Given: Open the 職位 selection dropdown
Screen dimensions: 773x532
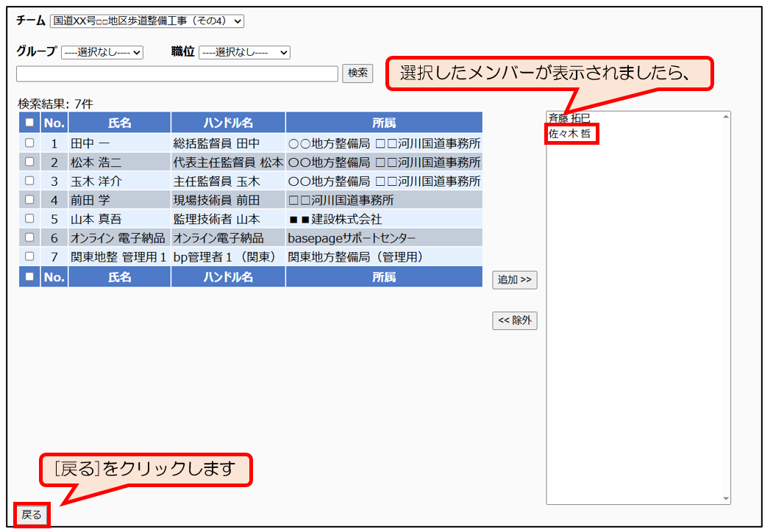Looking at the screenshot, I should pyautogui.click(x=244, y=52).
